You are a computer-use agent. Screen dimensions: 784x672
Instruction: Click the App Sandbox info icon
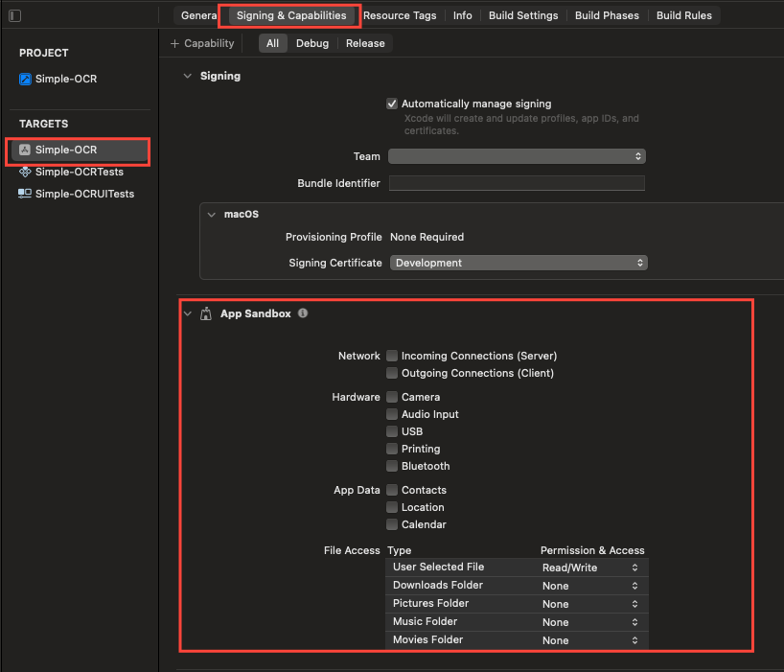click(303, 313)
